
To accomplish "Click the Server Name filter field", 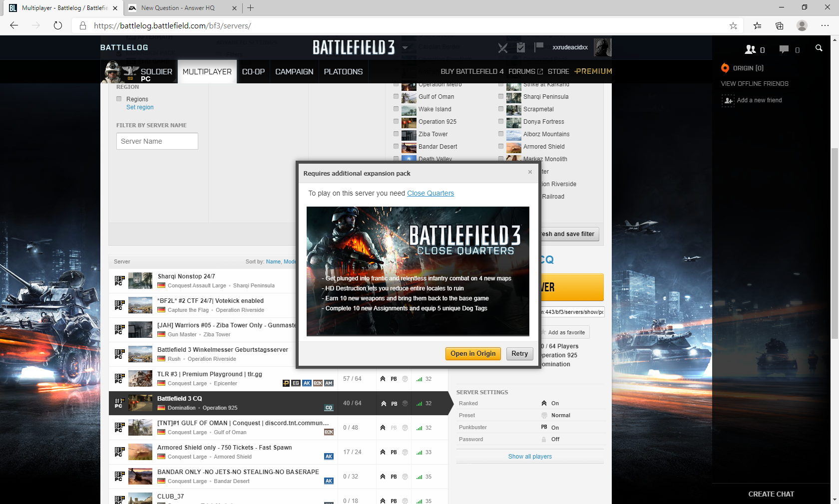I will click(157, 141).
